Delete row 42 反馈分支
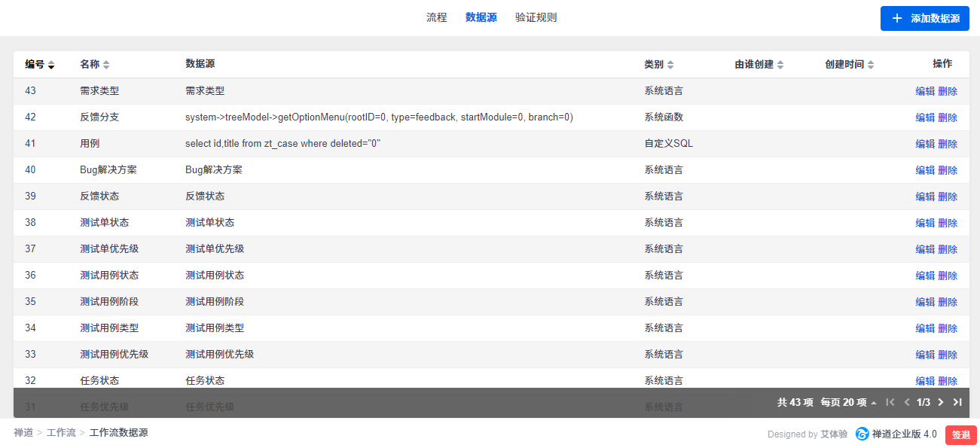The image size is (980, 448). (948, 117)
